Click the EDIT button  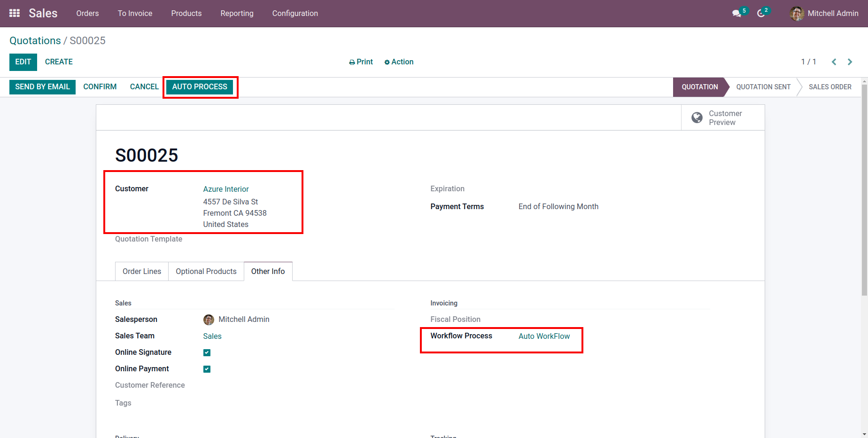(x=23, y=62)
